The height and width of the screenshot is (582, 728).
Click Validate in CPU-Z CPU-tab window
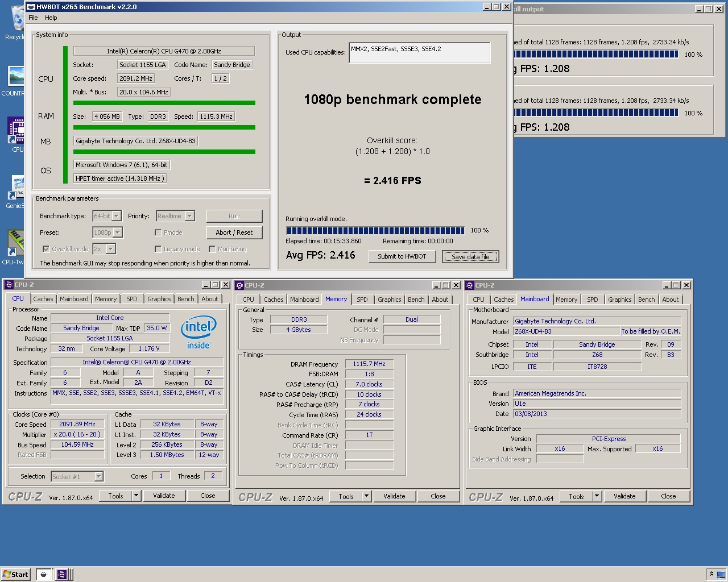click(164, 496)
